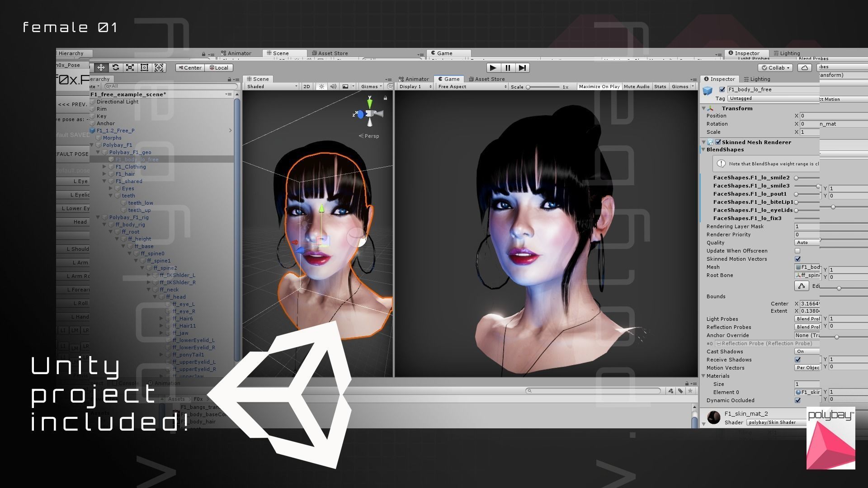Click the Play button
The image size is (868, 488).
[493, 68]
